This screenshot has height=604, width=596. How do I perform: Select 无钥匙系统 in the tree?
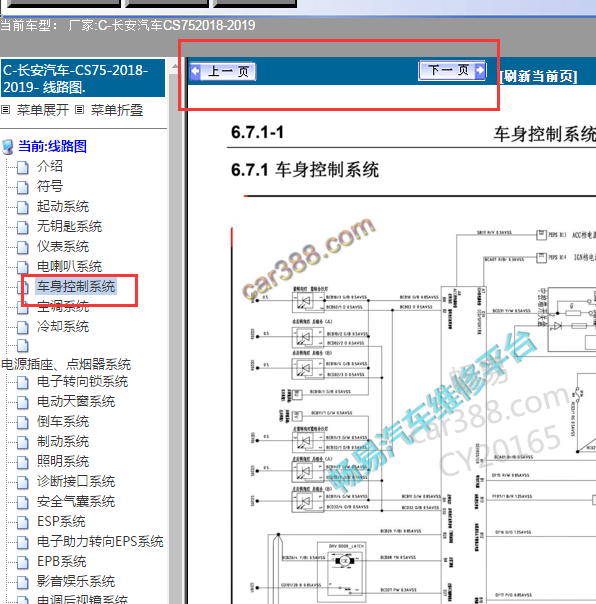coord(69,226)
